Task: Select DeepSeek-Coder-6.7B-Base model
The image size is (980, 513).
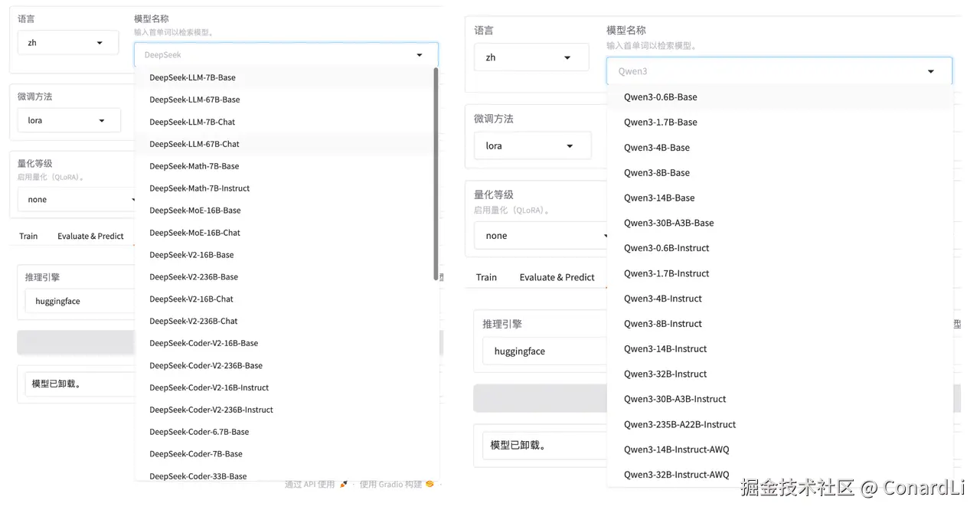Action: [284, 433]
